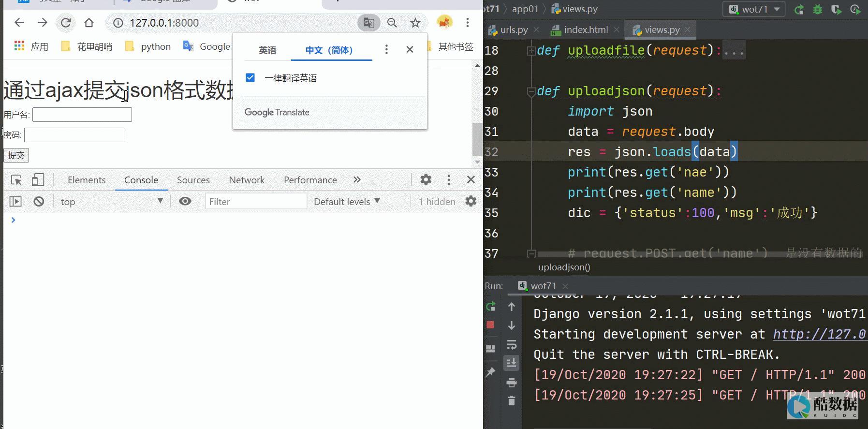Viewport: 868px width, 429px height.
Task: Run wot71 from PyCharm toolbar
Action: [x=799, y=9]
